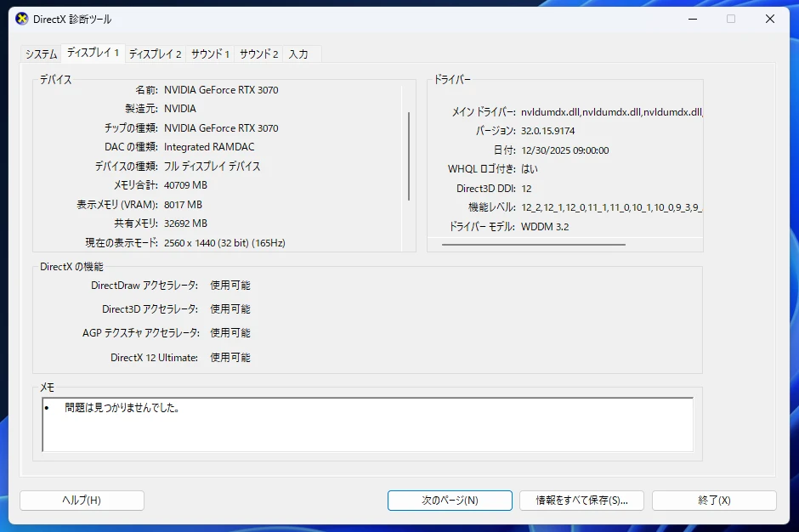Click the vertical scrollbar in the デバイス panel
The height and width of the screenshot is (532, 799).
click(409, 156)
